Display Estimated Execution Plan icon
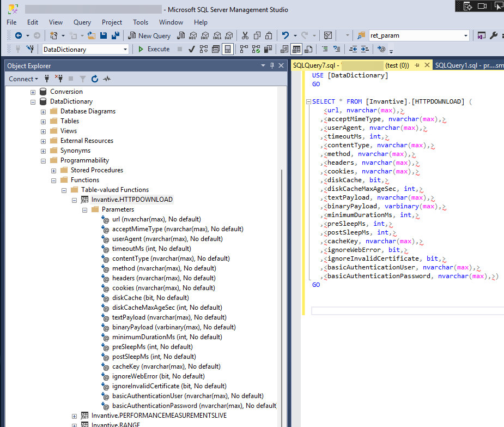This screenshot has width=504, height=427. 204,49
